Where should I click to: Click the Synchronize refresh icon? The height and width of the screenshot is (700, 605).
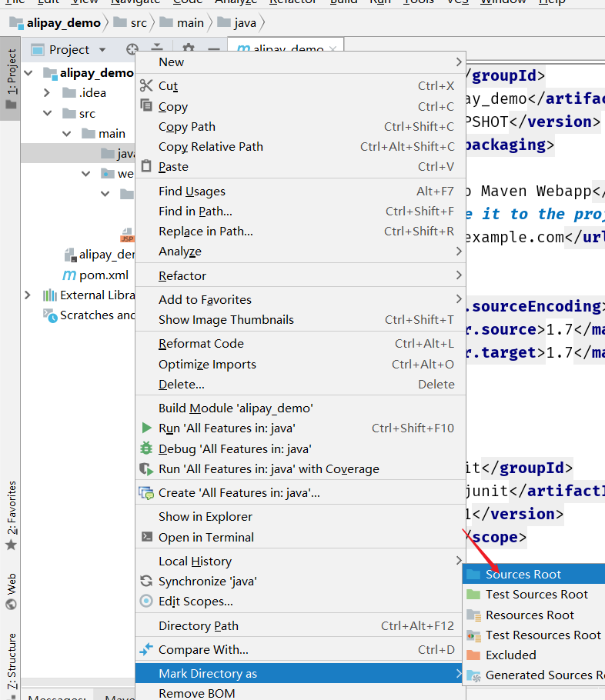click(x=146, y=581)
